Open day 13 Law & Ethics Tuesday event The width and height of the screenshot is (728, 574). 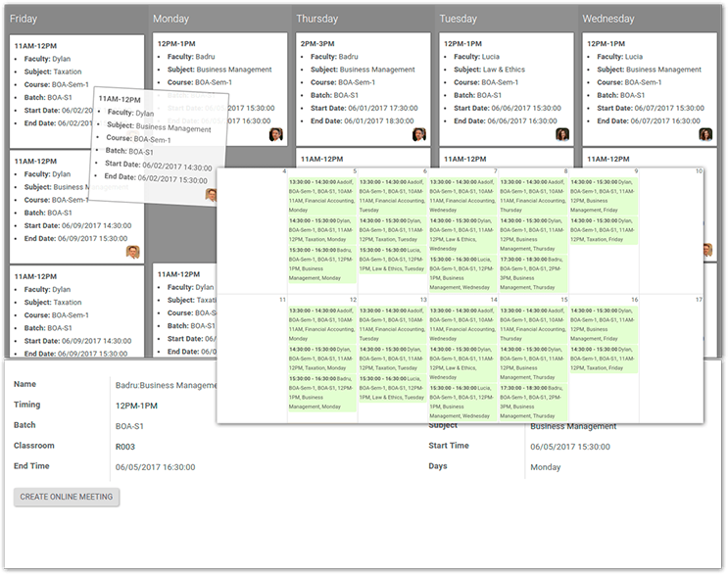(392, 388)
